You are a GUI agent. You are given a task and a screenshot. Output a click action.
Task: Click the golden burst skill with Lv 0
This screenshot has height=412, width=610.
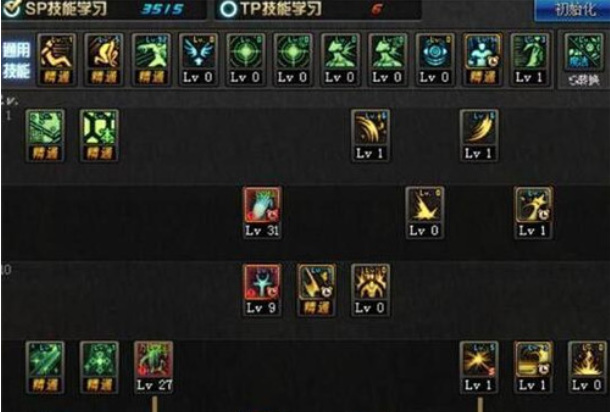click(424, 212)
